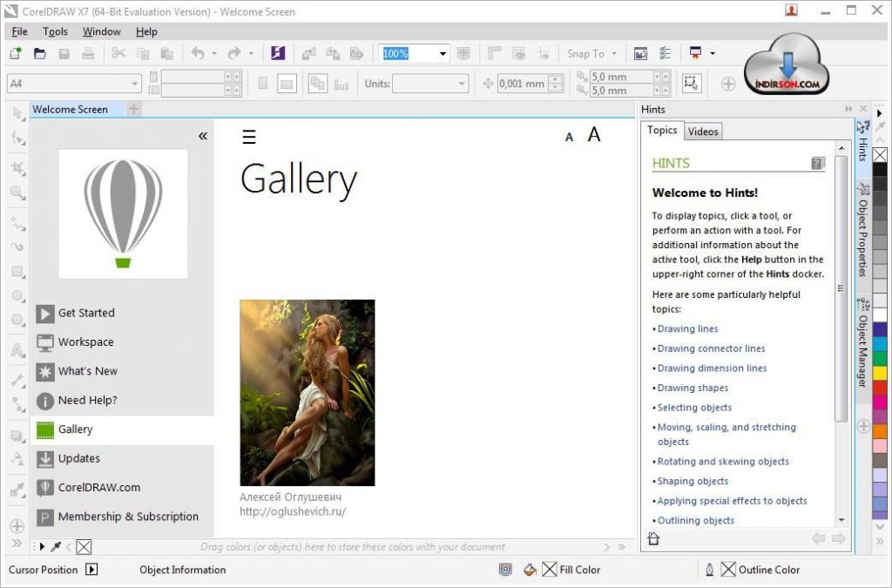Click the Hints home icon
The height and width of the screenshot is (588, 892).
653,538
